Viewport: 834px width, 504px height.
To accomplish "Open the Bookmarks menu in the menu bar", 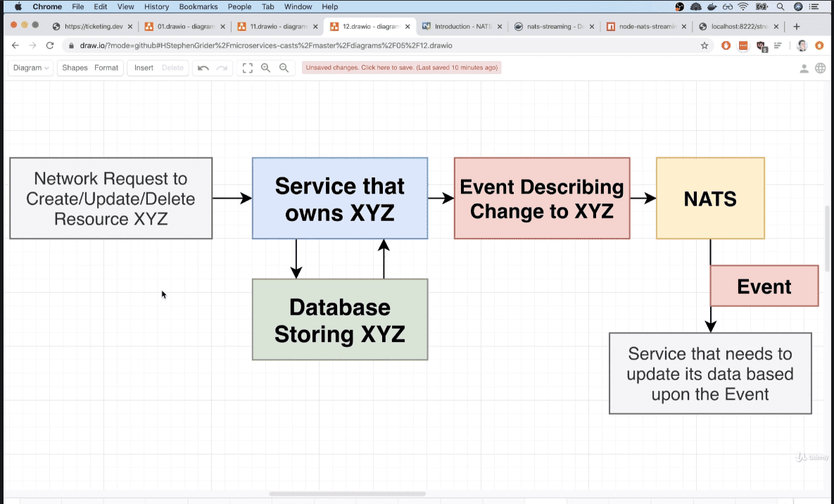I will click(x=198, y=6).
